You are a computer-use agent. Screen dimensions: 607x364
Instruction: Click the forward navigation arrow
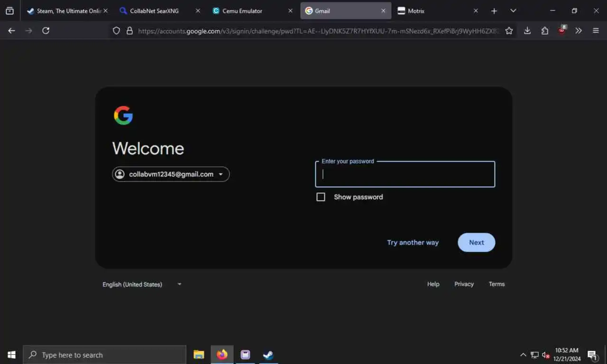(x=29, y=30)
